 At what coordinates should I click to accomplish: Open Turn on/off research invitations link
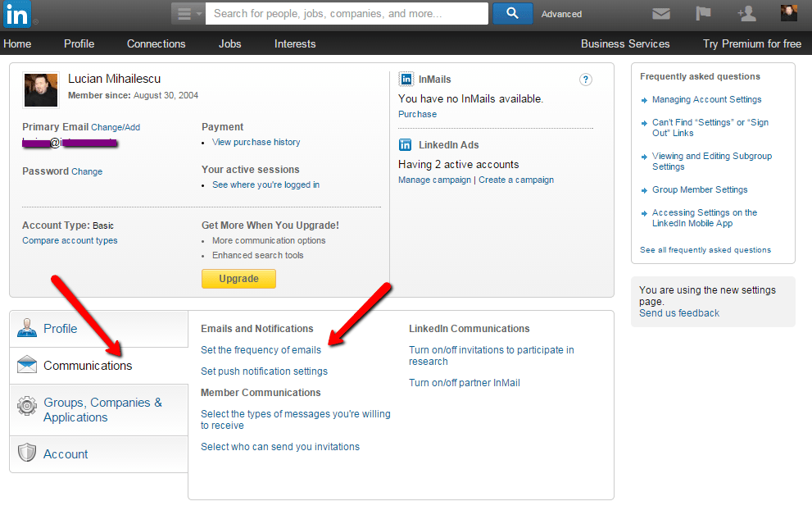492,356
